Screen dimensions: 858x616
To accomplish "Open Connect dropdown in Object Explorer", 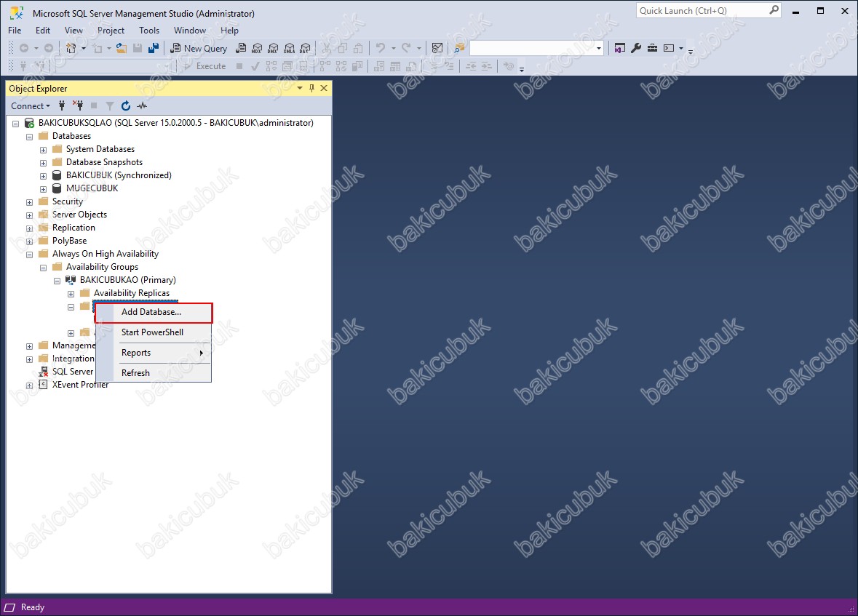I will click(x=31, y=106).
